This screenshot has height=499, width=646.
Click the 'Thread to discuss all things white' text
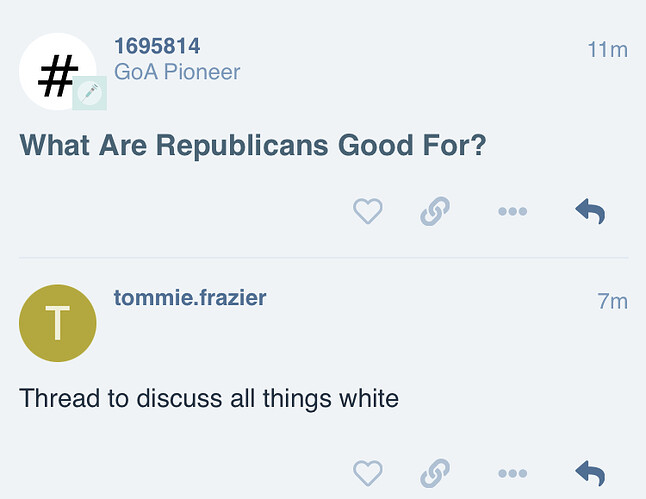pos(209,399)
